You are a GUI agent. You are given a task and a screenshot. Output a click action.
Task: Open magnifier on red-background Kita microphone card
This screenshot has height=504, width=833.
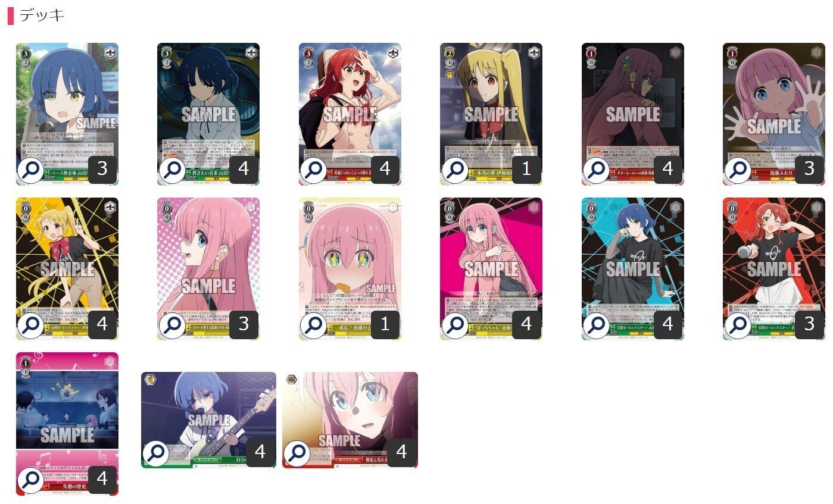click(x=738, y=325)
